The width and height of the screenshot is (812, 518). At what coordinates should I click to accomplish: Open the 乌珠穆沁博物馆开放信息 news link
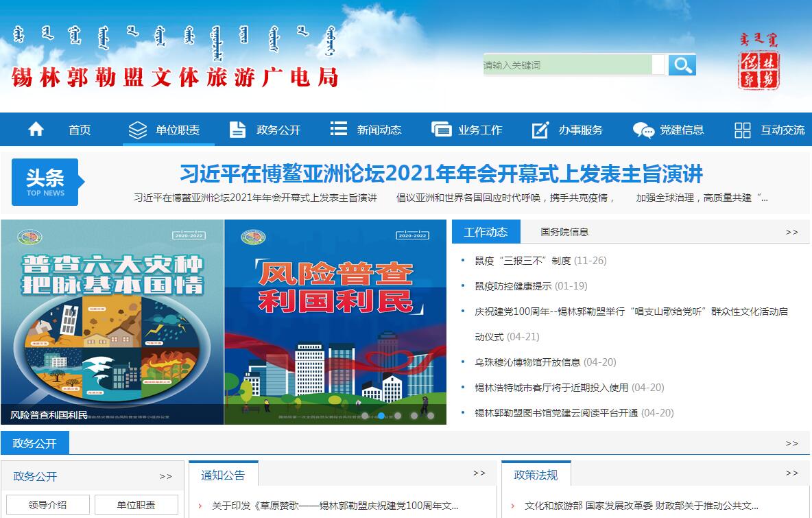pos(527,362)
